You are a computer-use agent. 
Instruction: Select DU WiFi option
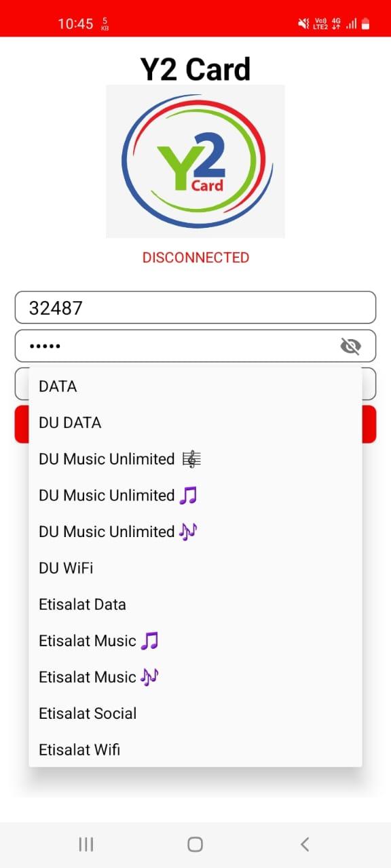tap(195, 568)
